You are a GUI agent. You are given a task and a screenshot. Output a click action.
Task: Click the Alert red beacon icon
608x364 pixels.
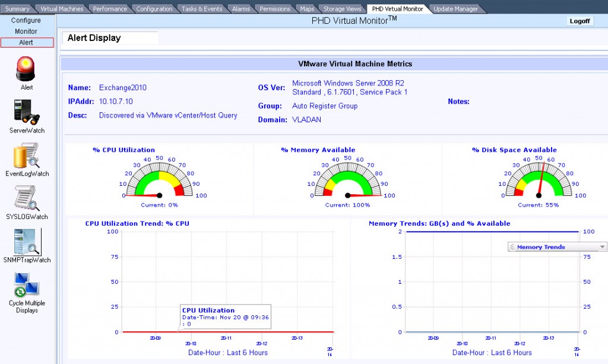[25, 68]
